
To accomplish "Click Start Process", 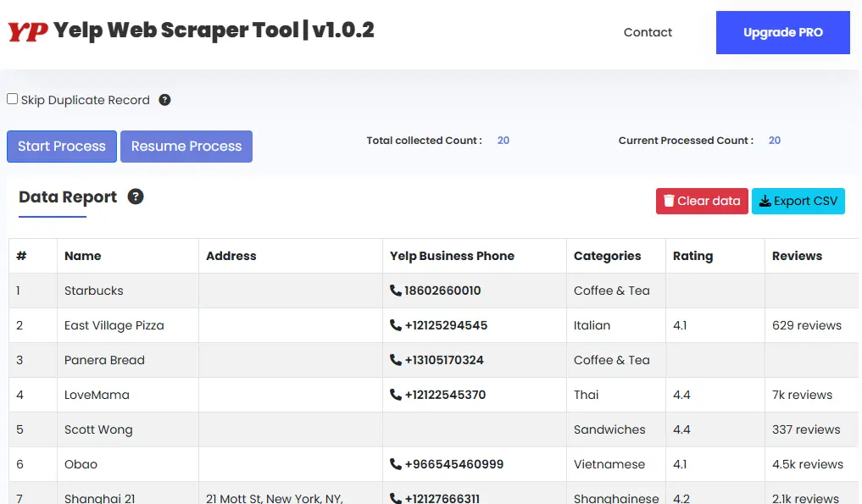I will point(61,146).
